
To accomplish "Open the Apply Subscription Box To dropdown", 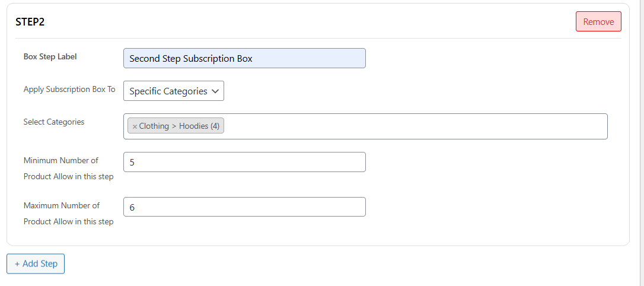I will [173, 91].
